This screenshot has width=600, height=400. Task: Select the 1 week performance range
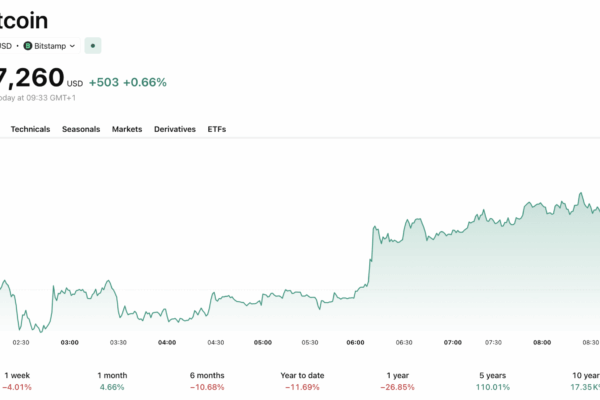pyautogui.click(x=17, y=381)
